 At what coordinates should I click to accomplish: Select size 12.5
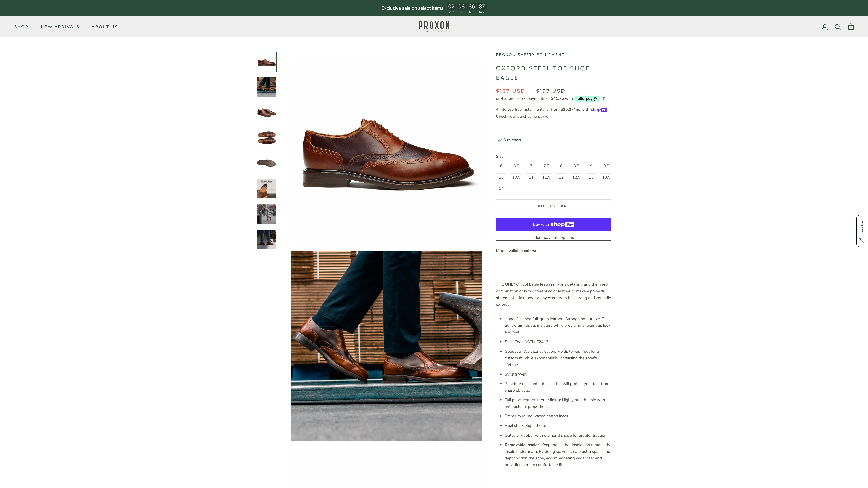pos(576,177)
